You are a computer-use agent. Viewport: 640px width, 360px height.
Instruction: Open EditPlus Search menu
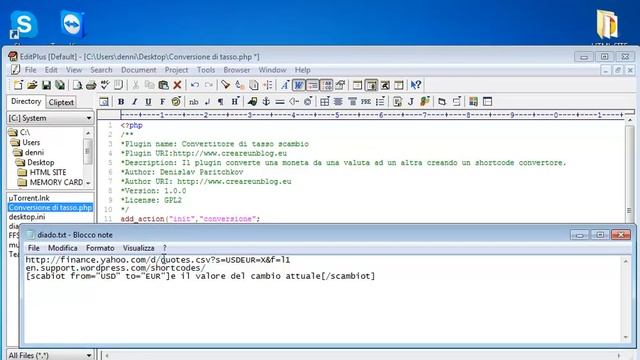(x=101, y=70)
